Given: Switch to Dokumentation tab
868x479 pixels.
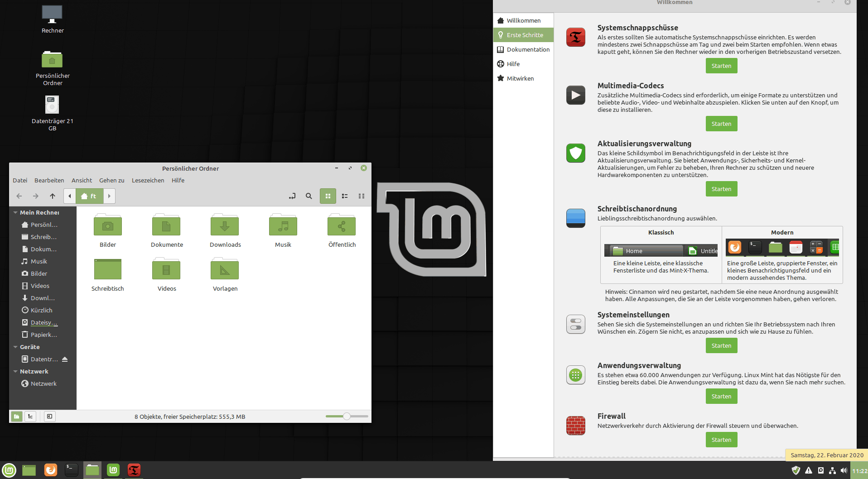Looking at the screenshot, I should 523,49.
